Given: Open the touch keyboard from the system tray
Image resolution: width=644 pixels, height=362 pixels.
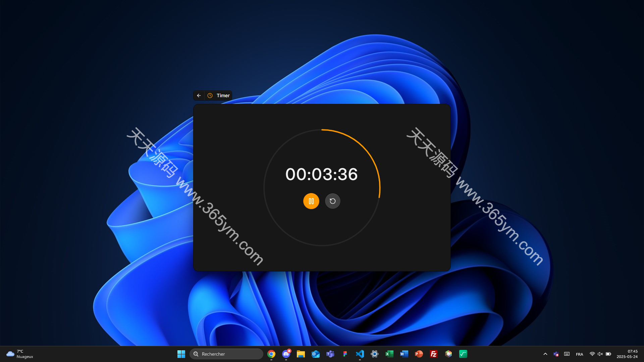Looking at the screenshot, I should (x=567, y=354).
